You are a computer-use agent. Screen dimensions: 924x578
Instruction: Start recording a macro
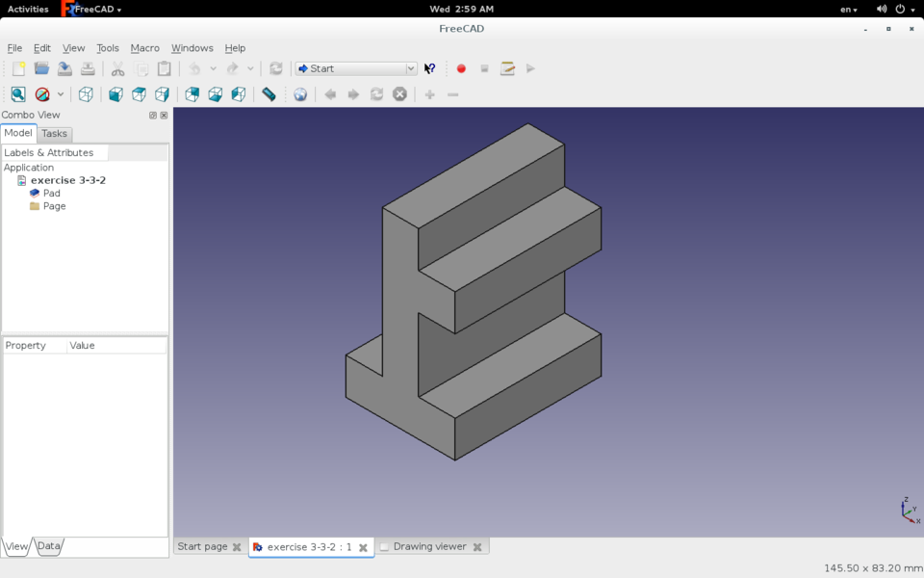click(461, 68)
